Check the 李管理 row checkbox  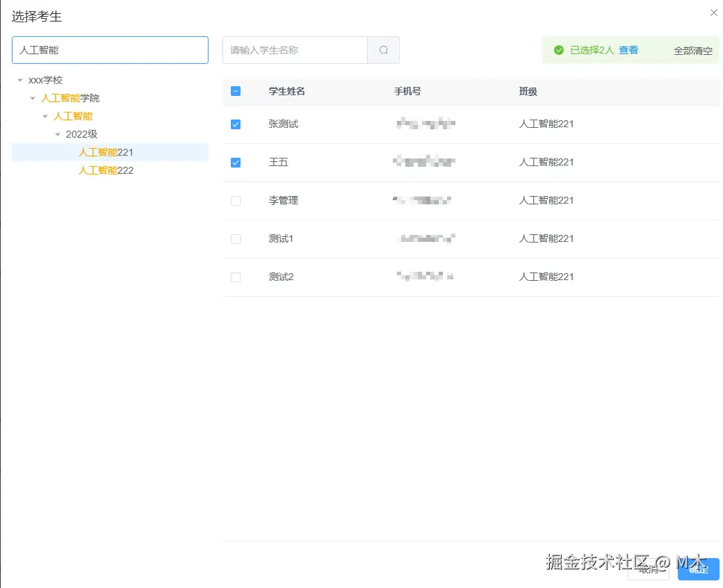(236, 201)
